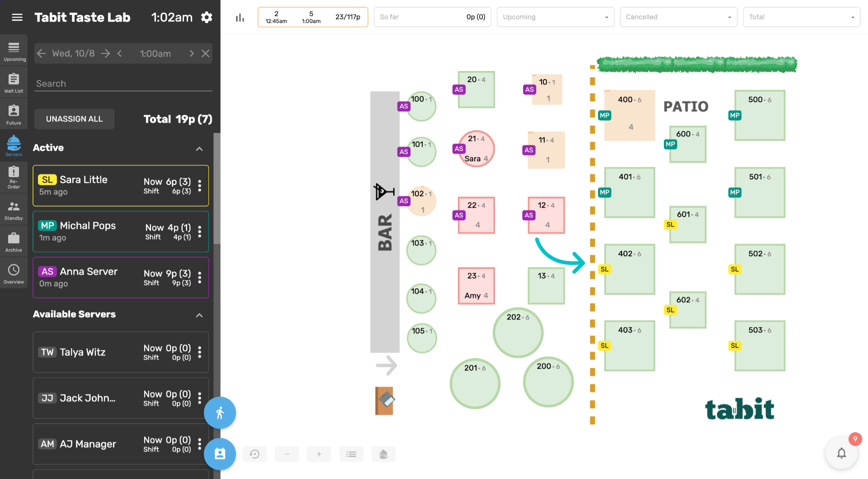Click the walk-in floating button
The height and width of the screenshot is (479, 868).
pos(220,413)
